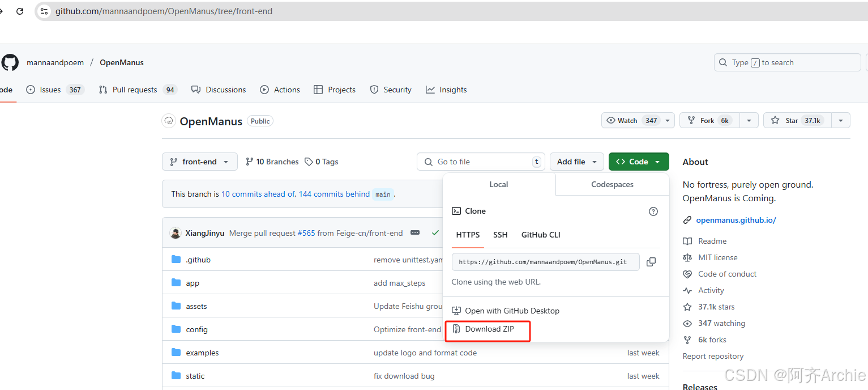This screenshot has height=390, width=868.
Task: Click XiangJinyu's avatar image
Action: click(x=176, y=233)
